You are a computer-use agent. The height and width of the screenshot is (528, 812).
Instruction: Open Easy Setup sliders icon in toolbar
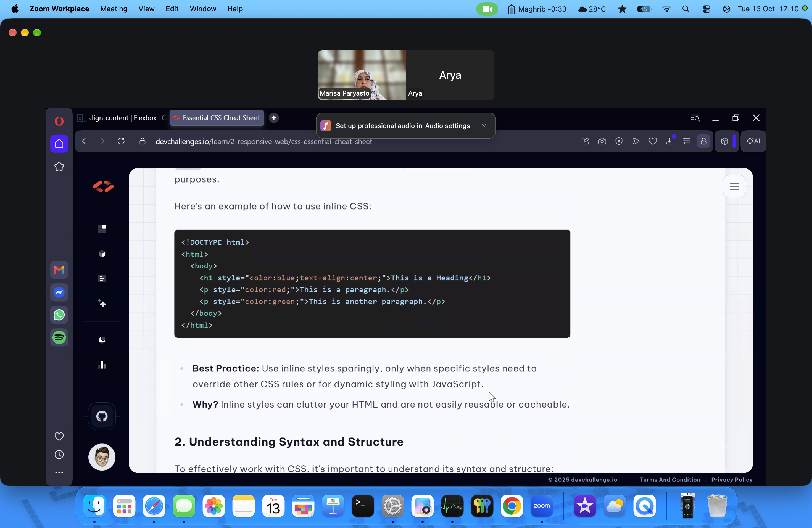(x=686, y=141)
